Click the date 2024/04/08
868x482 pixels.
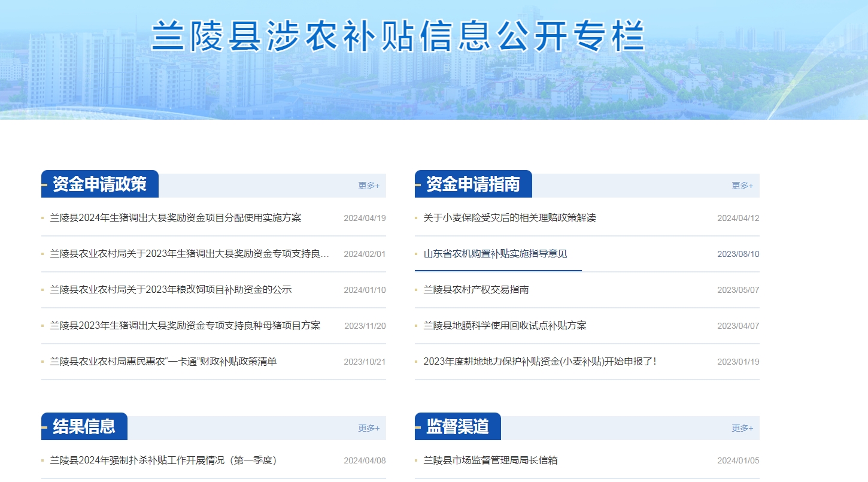(x=365, y=461)
